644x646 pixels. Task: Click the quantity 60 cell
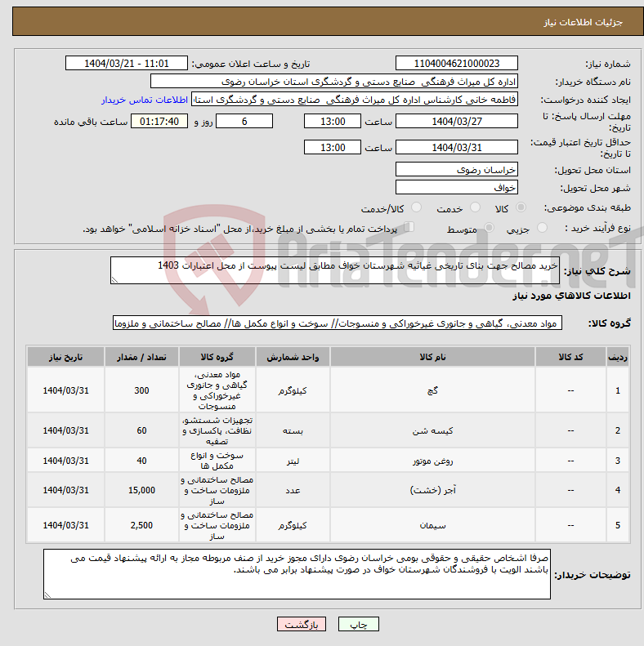(141, 430)
